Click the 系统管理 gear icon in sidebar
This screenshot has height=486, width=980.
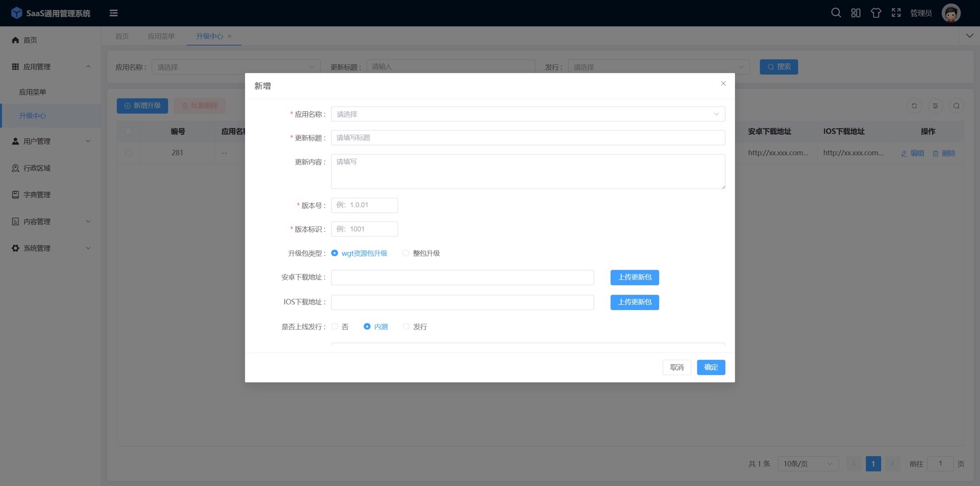(15, 248)
